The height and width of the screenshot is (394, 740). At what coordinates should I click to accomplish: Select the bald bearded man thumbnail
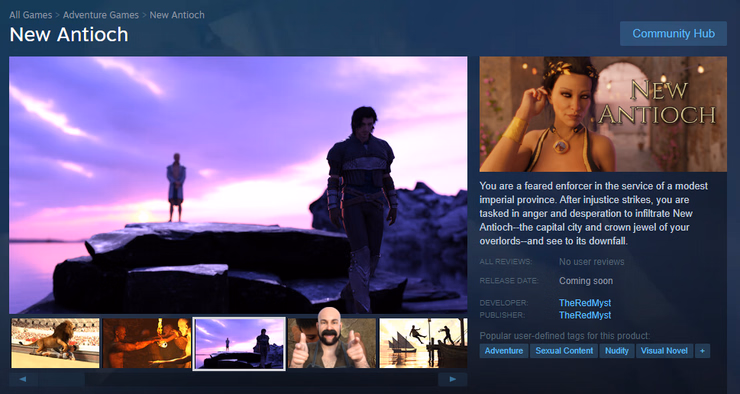pyautogui.click(x=332, y=343)
